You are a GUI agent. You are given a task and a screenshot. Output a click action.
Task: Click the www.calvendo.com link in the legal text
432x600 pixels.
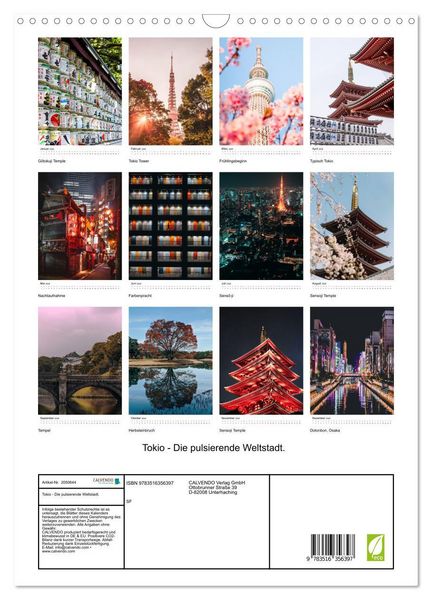[58, 551]
